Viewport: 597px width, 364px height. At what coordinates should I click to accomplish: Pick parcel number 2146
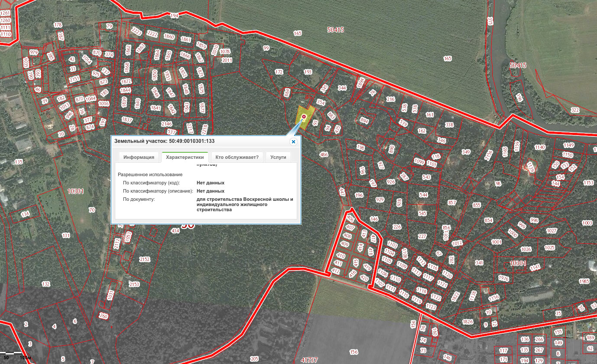pyautogui.click(x=167, y=124)
